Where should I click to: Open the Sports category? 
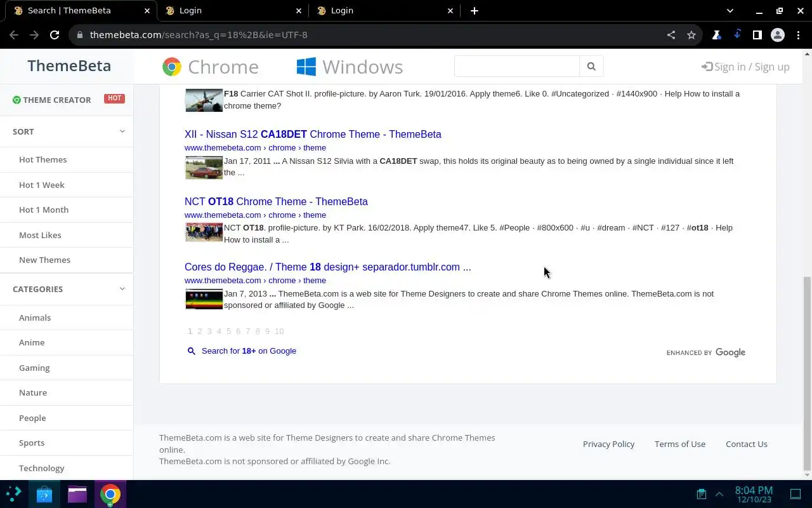(x=32, y=443)
